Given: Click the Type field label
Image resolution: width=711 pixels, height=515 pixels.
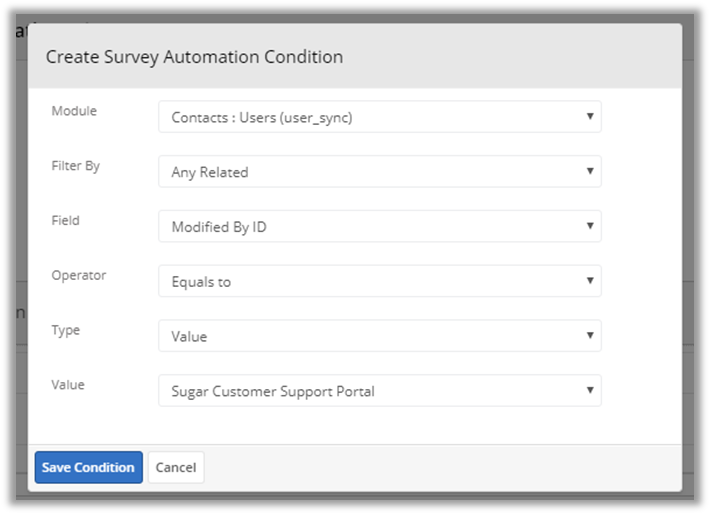Looking at the screenshot, I should [x=66, y=330].
